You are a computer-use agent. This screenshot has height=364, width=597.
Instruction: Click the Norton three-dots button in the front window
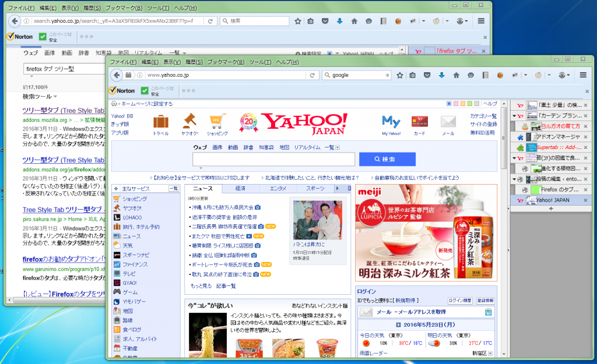[x=188, y=90]
